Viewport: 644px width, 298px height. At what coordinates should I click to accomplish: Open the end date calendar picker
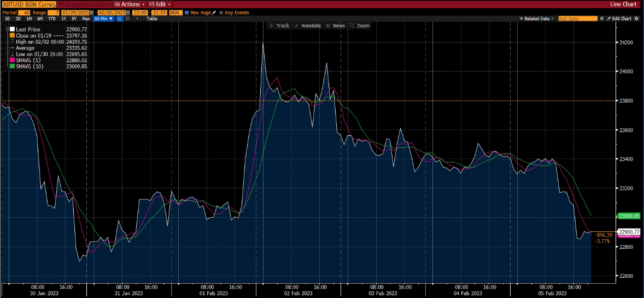click(x=128, y=12)
